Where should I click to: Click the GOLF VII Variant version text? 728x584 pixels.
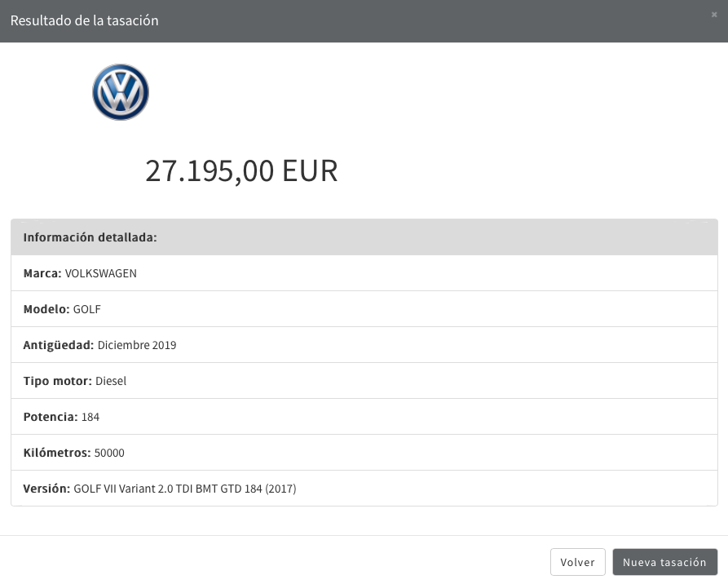coord(185,489)
